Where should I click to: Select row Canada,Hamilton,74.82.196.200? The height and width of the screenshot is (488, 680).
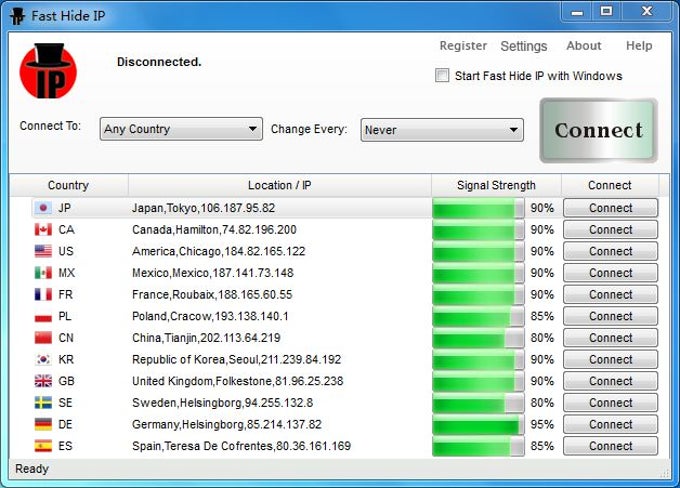click(x=214, y=229)
